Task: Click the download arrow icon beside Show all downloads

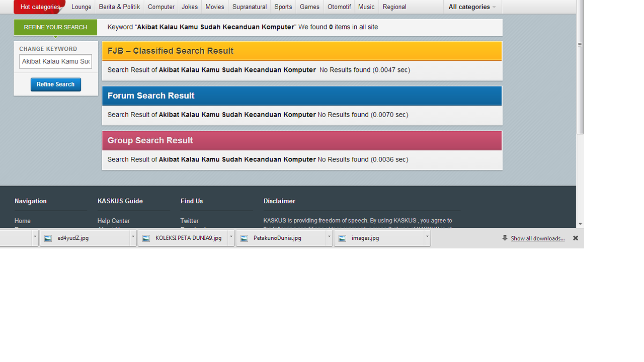Action: (505, 238)
